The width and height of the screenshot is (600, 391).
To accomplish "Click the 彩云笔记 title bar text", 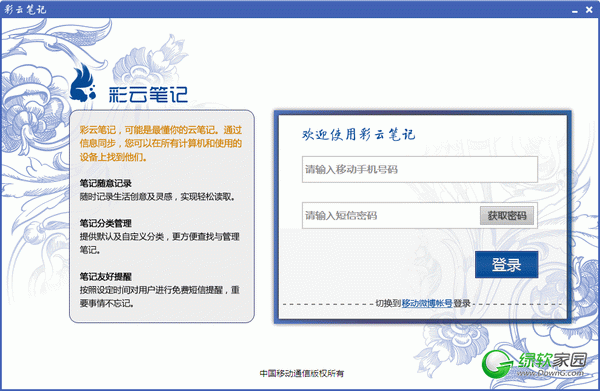I will pos(25,9).
